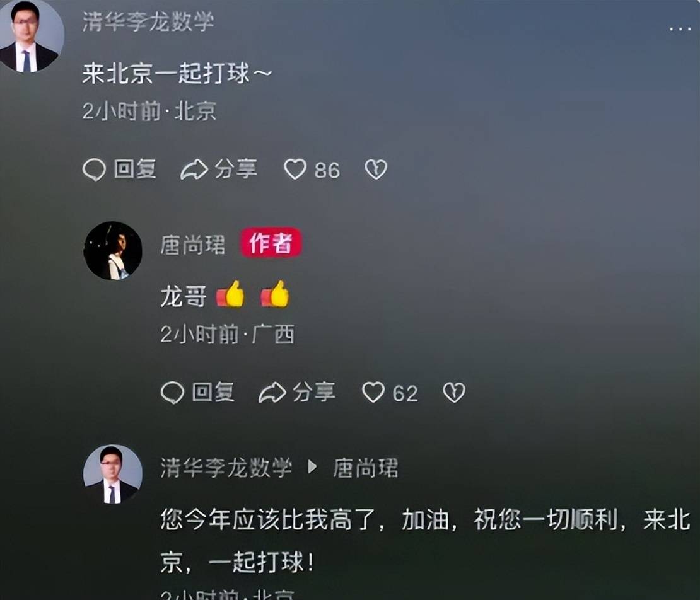Screen dimensions: 700x600
Task: Click share arrow icon under '龙哥' comment
Action: tap(272, 393)
